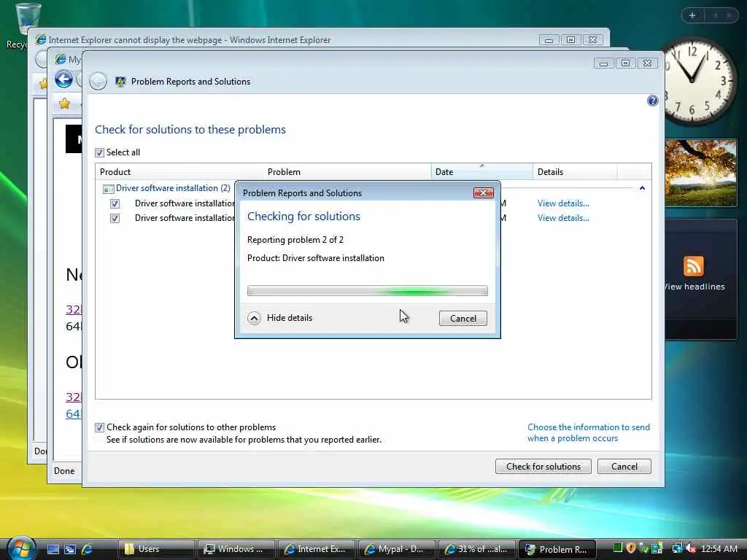Click the sidebar next-page arrow
The image size is (747, 560).
729,15
